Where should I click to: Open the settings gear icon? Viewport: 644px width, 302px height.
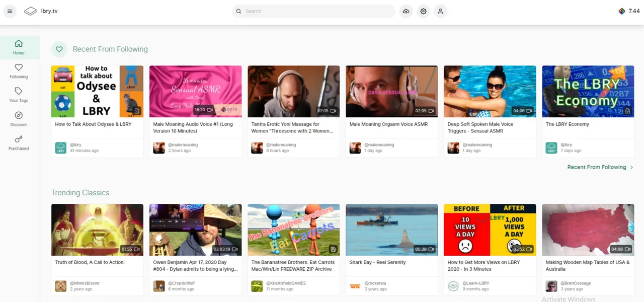pos(424,11)
